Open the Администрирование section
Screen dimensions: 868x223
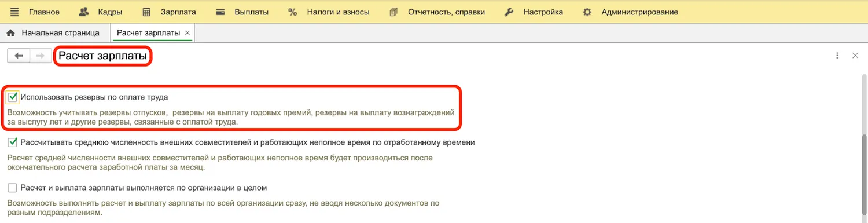coord(640,12)
